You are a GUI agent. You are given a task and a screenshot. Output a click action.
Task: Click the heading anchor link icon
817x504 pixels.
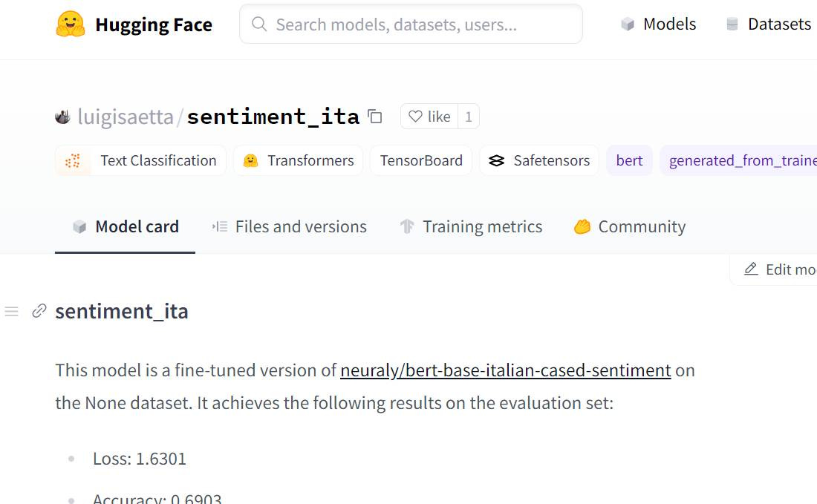[x=39, y=311]
